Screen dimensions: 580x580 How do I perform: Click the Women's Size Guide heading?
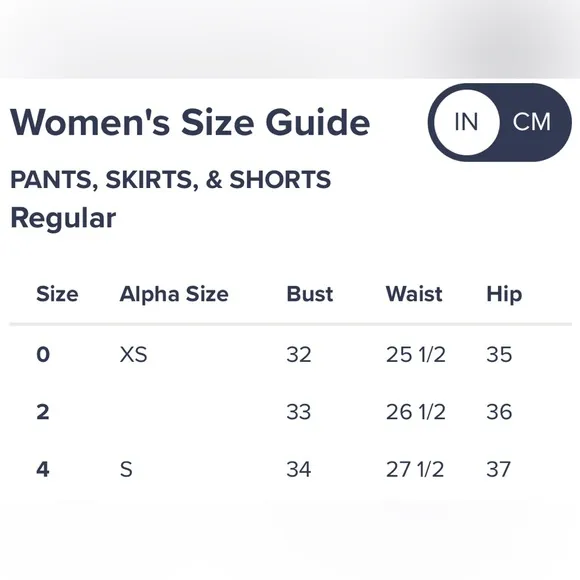[190, 122]
